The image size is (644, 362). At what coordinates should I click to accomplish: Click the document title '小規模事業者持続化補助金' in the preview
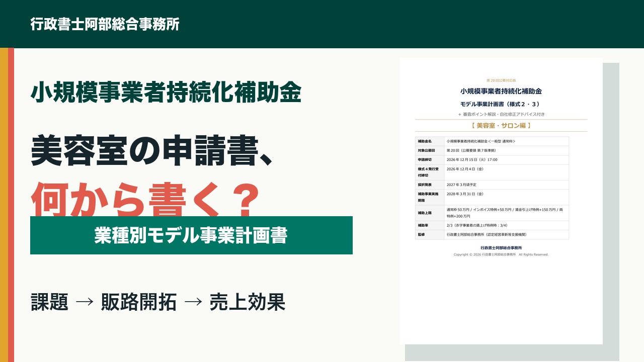click(x=501, y=92)
